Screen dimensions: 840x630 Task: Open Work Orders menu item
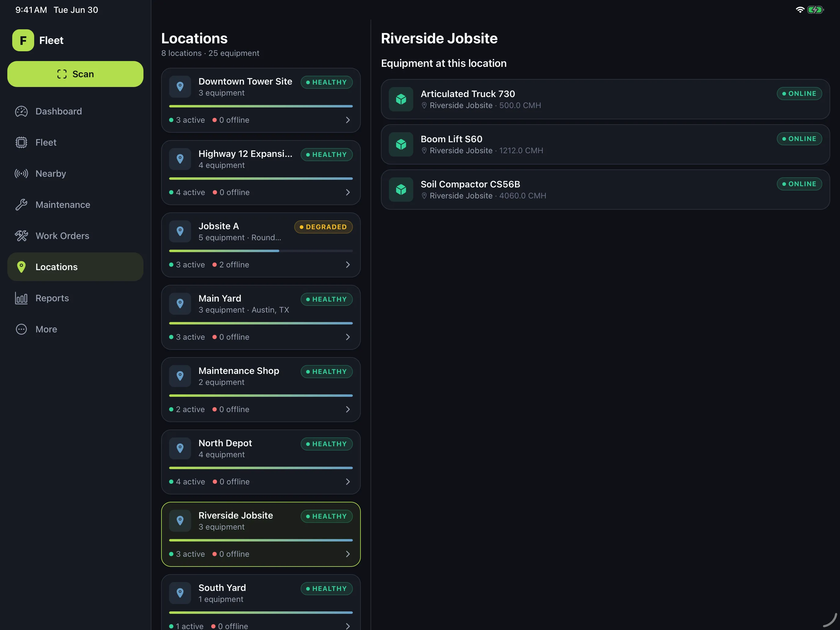click(x=75, y=236)
